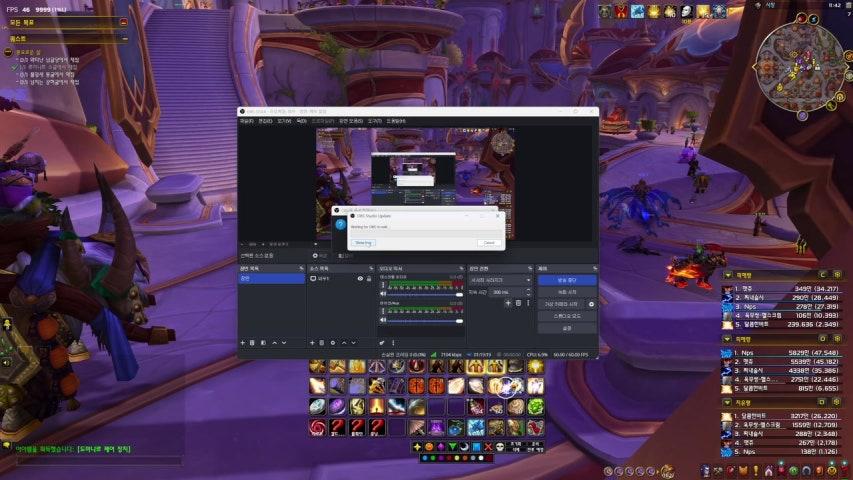The width and height of the screenshot is (853, 480).
Task: Open the View menu in OBS
Action: click(x=284, y=121)
